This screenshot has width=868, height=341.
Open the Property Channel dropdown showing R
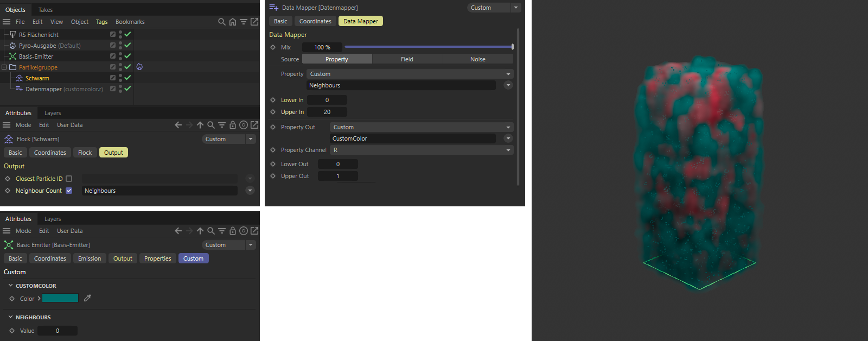point(422,150)
